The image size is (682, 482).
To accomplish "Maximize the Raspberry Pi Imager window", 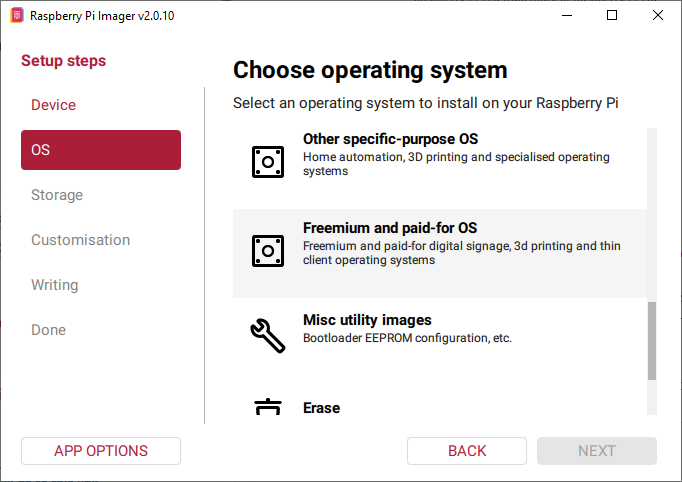I will [x=612, y=15].
